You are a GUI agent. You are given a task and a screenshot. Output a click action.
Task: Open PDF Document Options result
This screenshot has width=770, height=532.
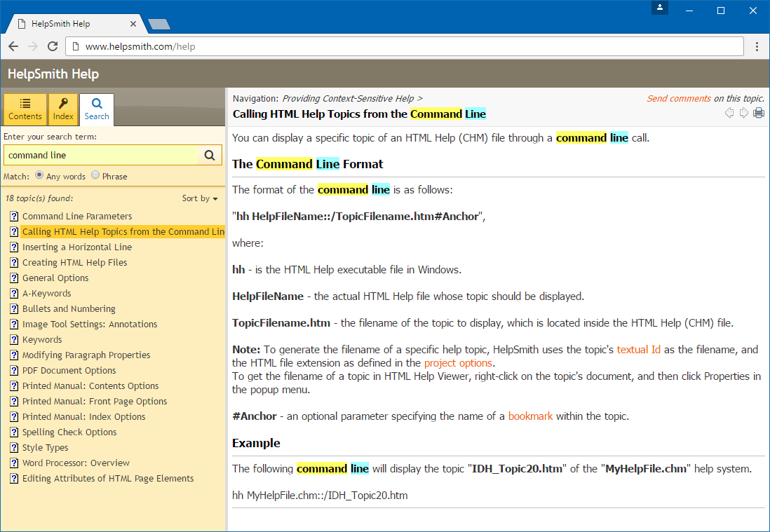(x=69, y=371)
